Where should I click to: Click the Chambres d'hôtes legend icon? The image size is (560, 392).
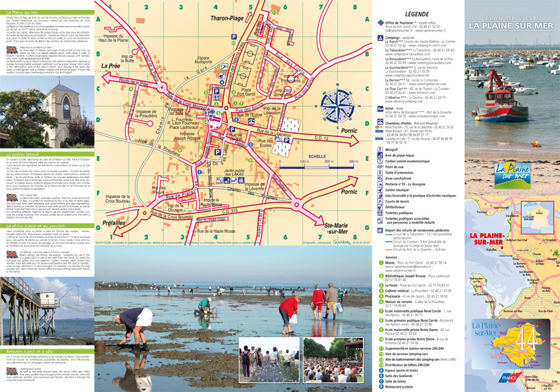[x=380, y=123]
